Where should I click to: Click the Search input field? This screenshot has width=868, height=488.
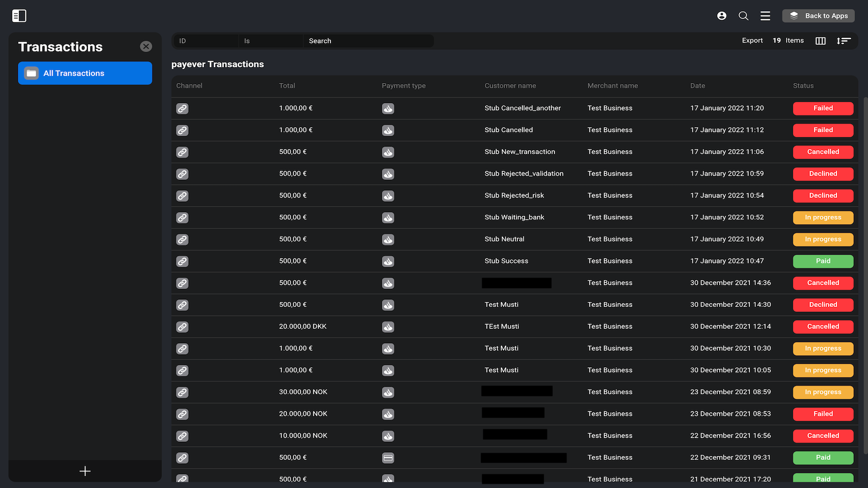(x=368, y=41)
